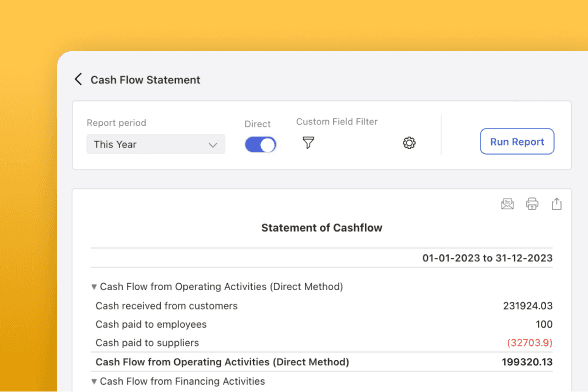Image resolution: width=588 pixels, height=392 pixels.
Task: Go back using the arrow beside Cash Flow Statement
Action: 78,79
